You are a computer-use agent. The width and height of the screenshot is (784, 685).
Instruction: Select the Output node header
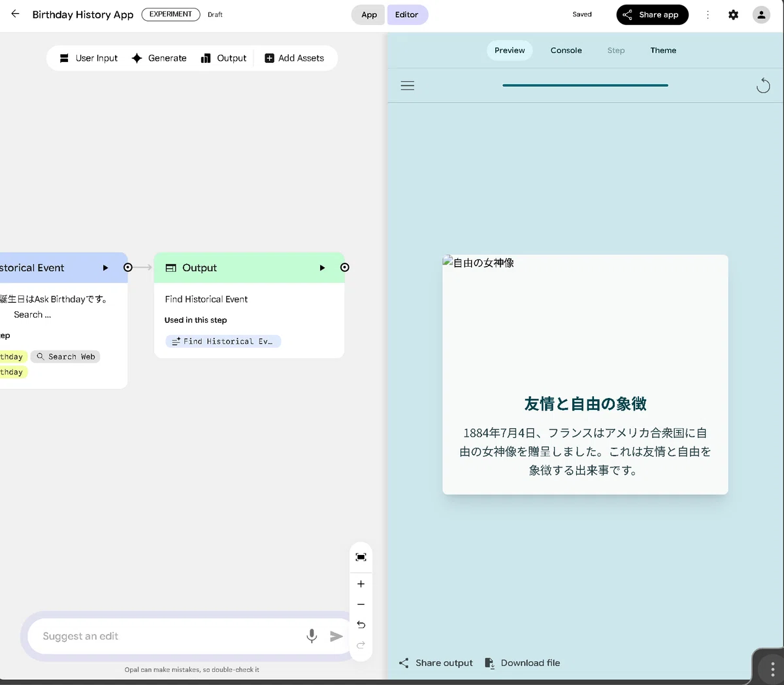249,268
